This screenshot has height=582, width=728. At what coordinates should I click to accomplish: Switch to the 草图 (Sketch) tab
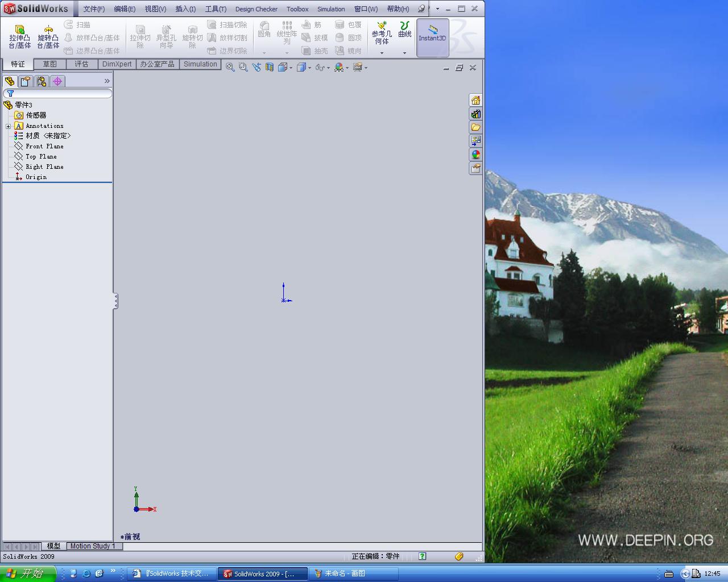tap(50, 64)
